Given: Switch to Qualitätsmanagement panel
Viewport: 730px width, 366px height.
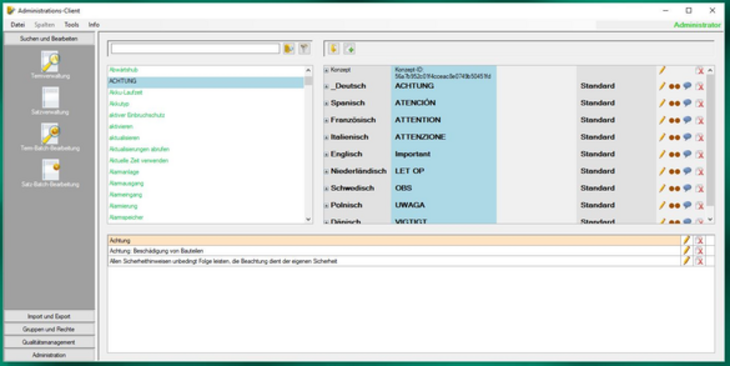Looking at the screenshot, I should [x=49, y=342].
